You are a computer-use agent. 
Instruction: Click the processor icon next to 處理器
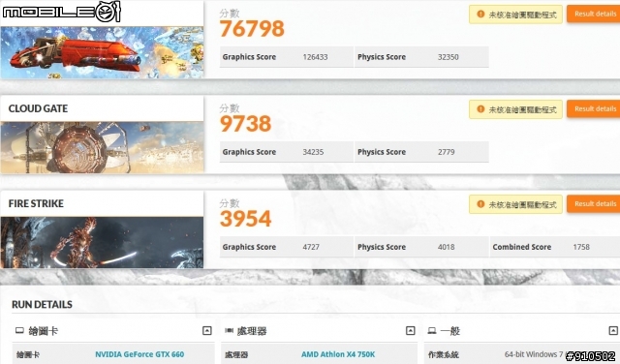[x=229, y=330]
